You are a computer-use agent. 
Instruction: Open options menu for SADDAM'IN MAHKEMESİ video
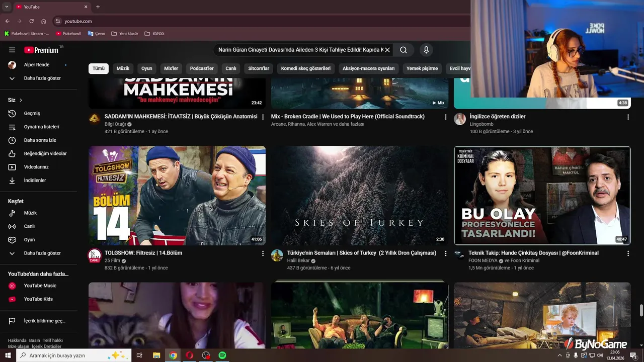coord(263,117)
